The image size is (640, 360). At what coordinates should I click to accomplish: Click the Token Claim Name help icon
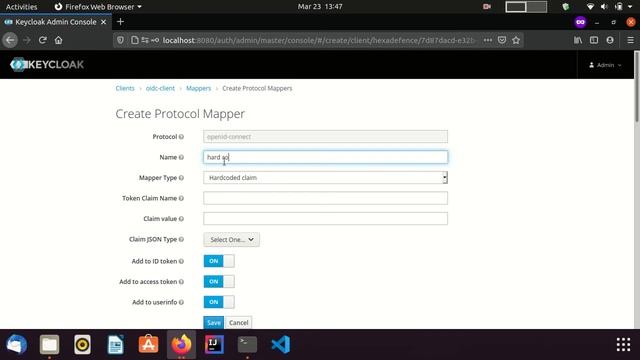(181, 198)
